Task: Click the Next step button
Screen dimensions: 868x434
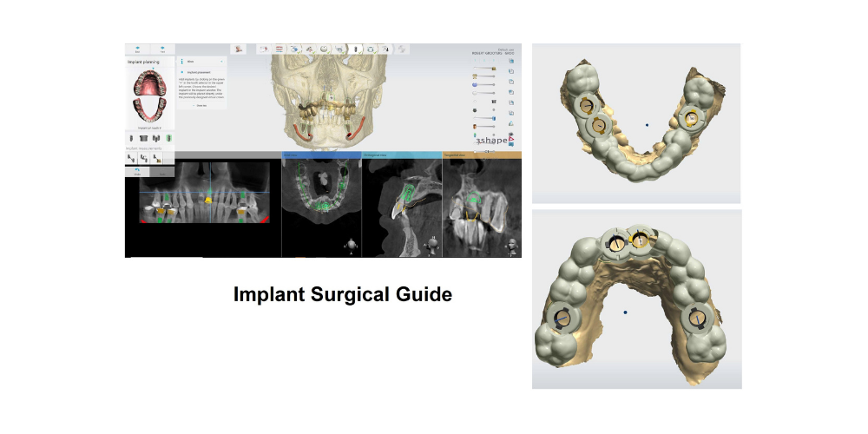Action: pos(162,50)
